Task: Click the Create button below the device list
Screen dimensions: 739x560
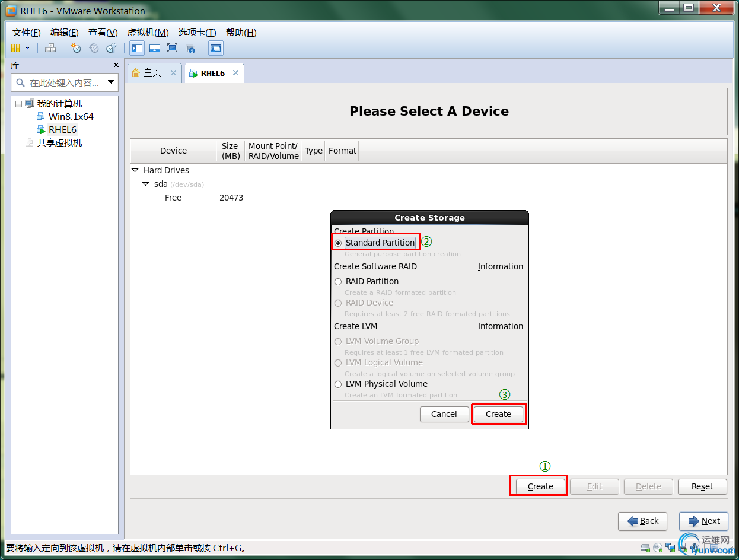Action: (540, 486)
